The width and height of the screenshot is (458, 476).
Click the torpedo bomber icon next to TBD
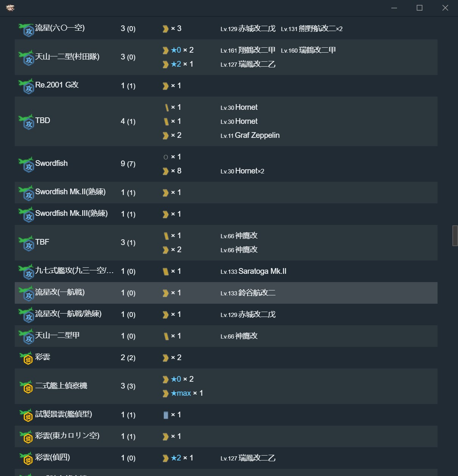click(27, 122)
